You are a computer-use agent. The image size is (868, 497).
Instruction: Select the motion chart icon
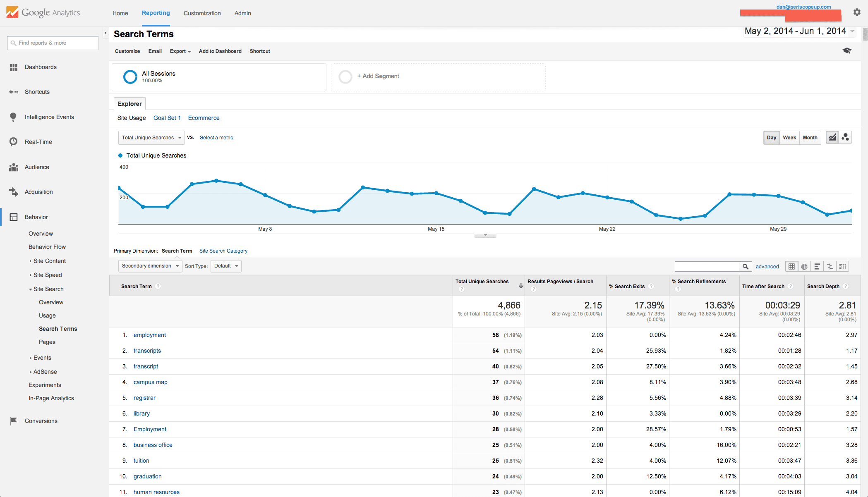pos(845,137)
